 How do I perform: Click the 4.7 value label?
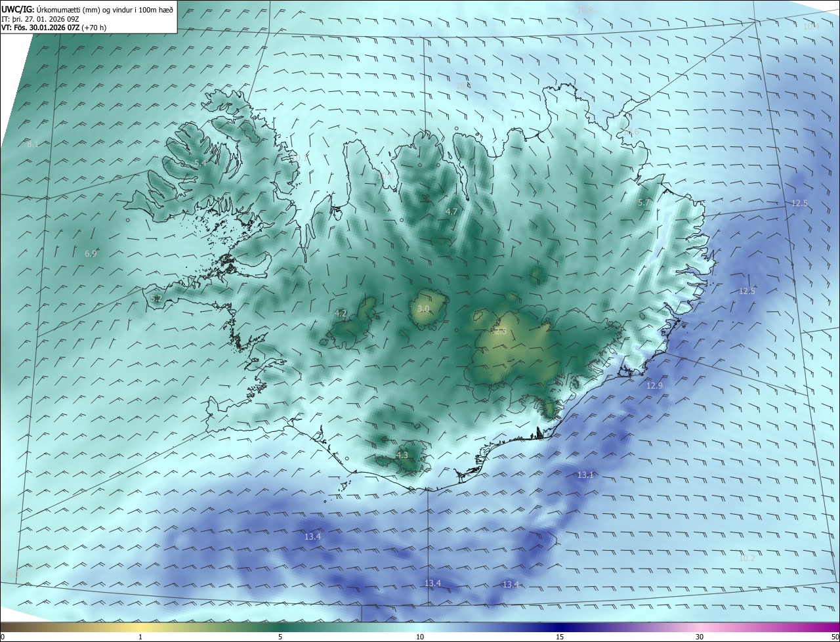click(451, 211)
